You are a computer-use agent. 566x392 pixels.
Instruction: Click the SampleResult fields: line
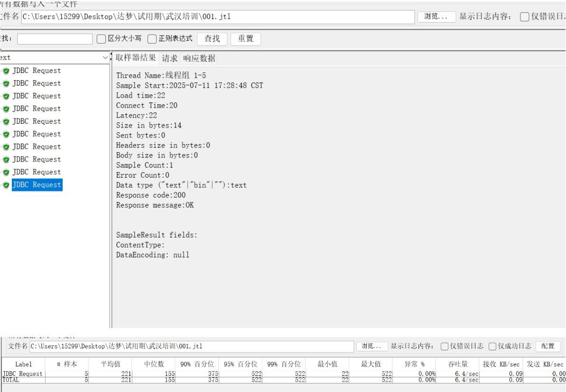click(x=157, y=235)
